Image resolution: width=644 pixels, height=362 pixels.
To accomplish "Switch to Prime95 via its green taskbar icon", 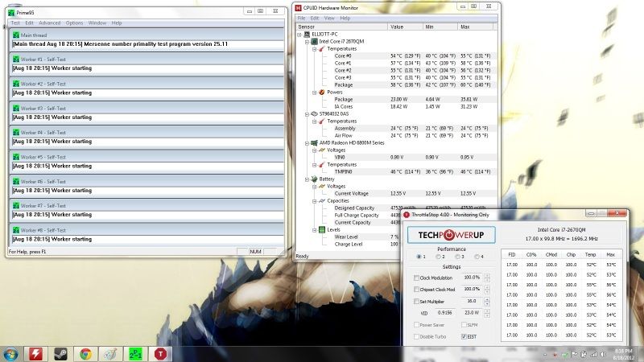I will tap(135, 354).
